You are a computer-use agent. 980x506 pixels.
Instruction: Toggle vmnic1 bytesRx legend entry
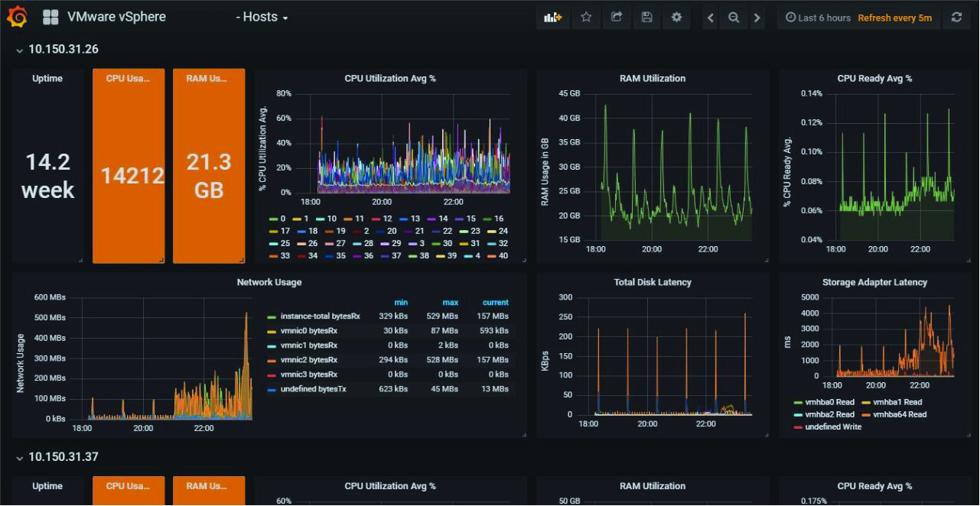tap(302, 345)
